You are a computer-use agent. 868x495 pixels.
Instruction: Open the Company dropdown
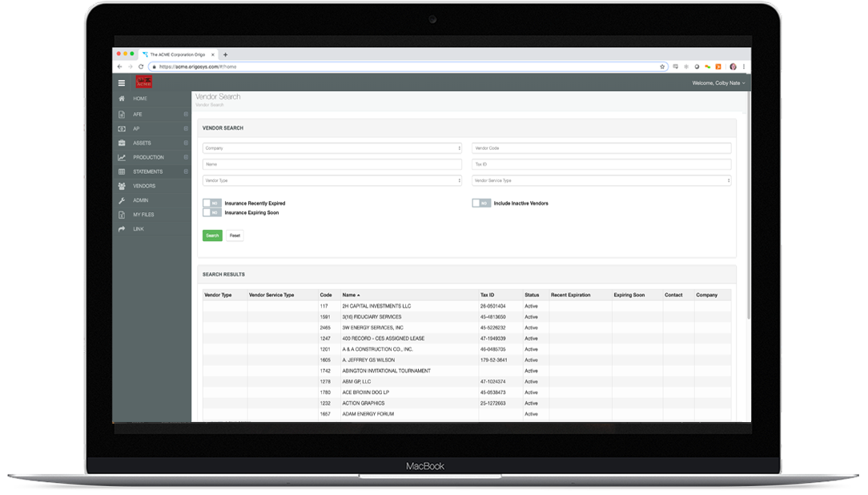332,148
